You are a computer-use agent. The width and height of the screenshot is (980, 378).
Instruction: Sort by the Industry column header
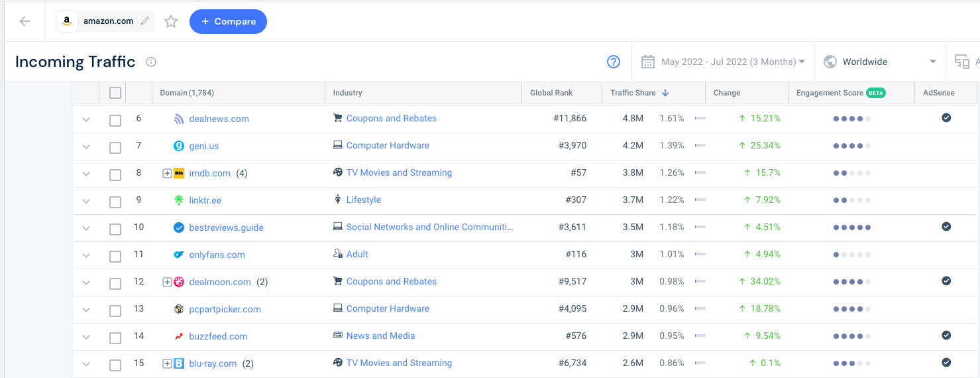click(347, 93)
